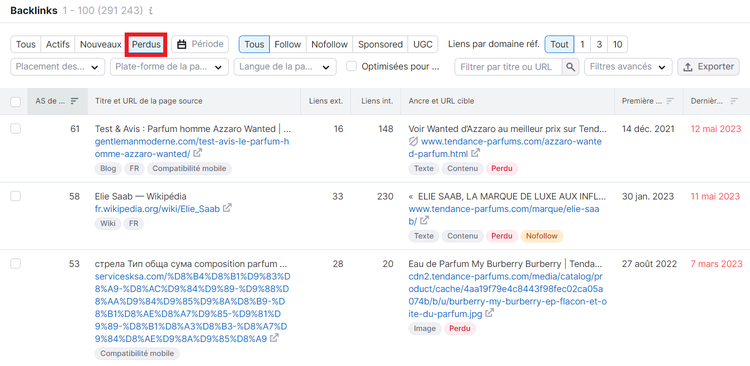Screen dimensions: 750x366
Task: Click the Blog tag on gentlemanmoderne row
Action: [x=108, y=168]
